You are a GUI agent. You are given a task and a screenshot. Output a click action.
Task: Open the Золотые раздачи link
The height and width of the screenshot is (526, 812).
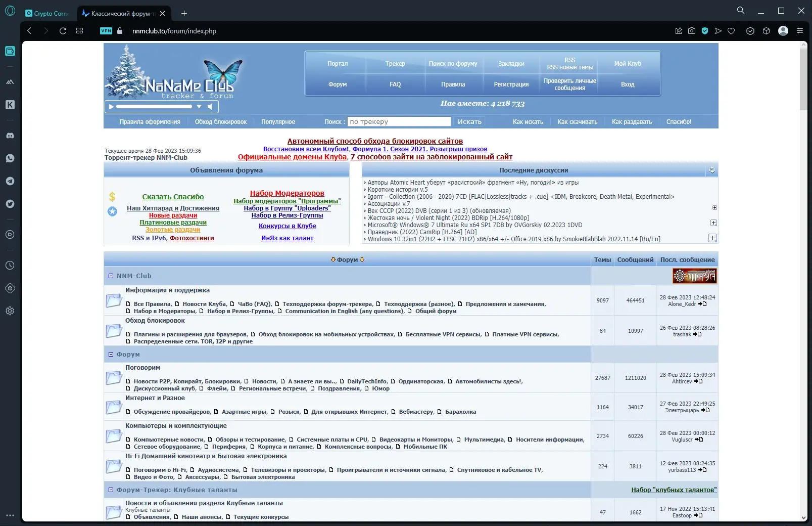[x=173, y=230]
